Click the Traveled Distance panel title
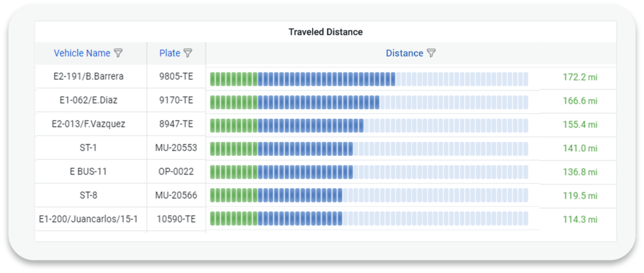644x273 pixels. pyautogui.click(x=325, y=31)
